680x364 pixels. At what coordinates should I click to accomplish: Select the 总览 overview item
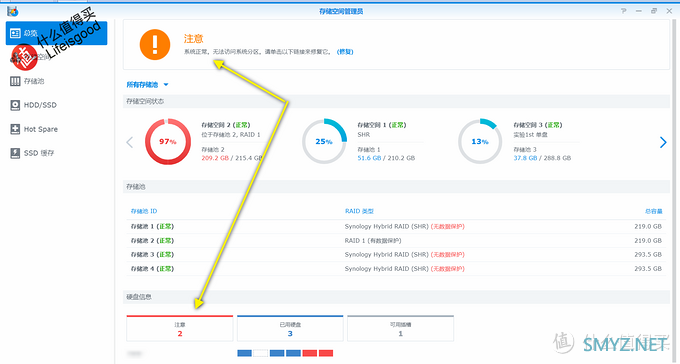56,33
